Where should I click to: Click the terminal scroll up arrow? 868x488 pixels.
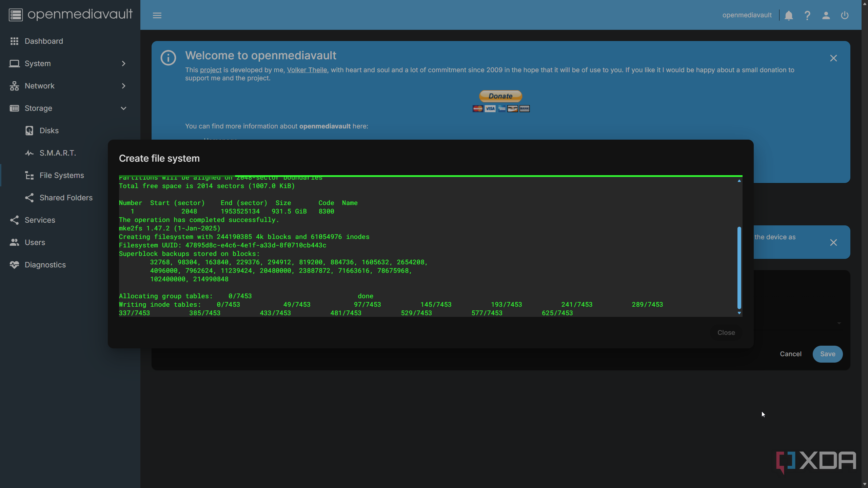(739, 181)
